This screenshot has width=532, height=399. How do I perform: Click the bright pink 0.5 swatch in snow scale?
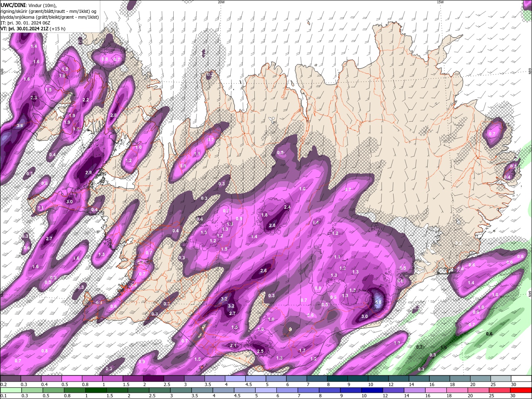click(x=72, y=379)
